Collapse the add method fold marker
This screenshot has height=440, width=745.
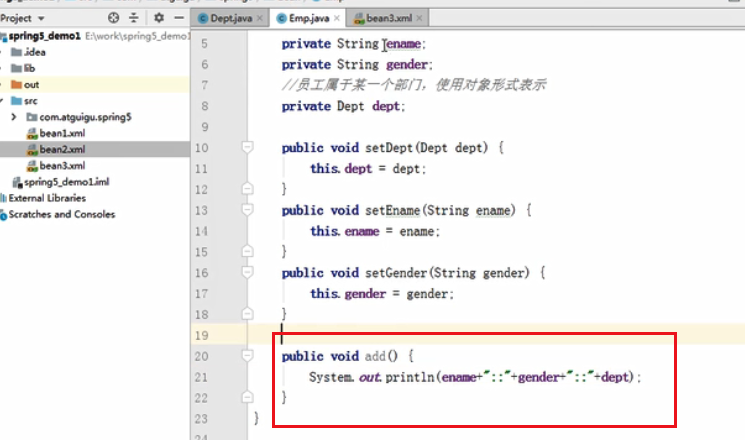247,355
